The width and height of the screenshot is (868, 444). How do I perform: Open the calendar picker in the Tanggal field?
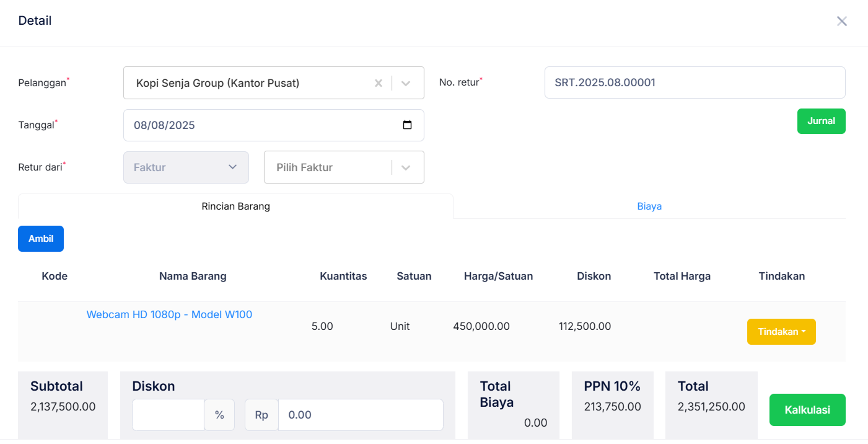(408, 125)
